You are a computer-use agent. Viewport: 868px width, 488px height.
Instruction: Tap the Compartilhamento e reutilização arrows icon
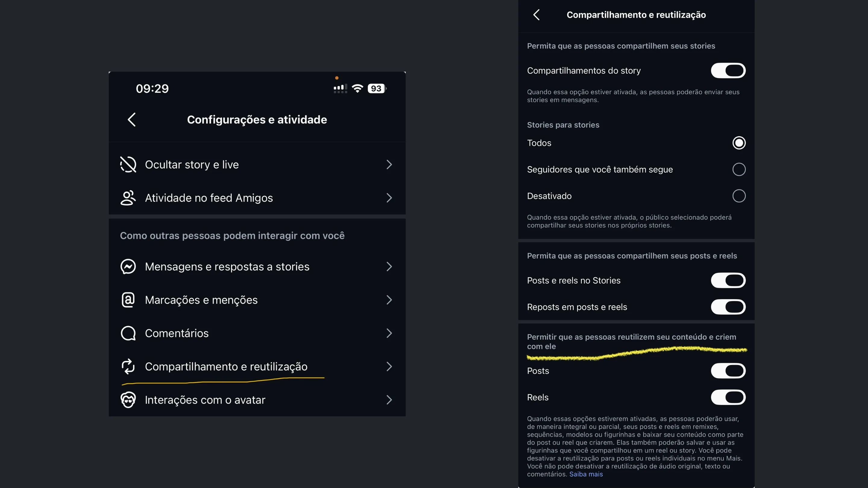coord(128,366)
